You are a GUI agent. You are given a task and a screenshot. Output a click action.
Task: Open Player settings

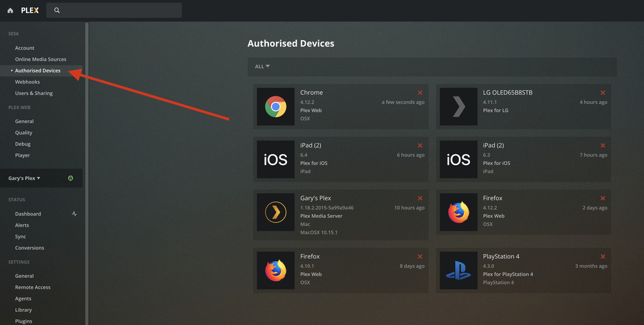[x=22, y=155]
